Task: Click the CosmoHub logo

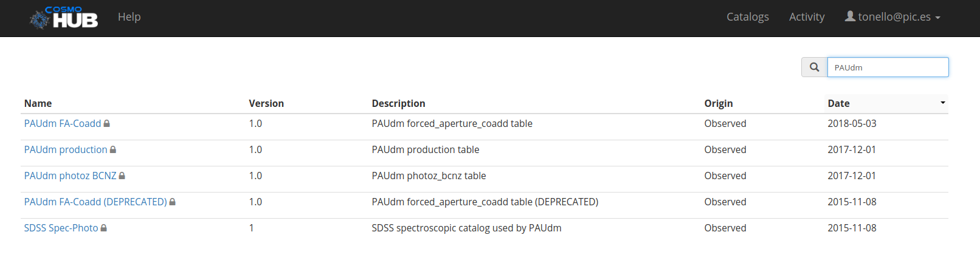Action: point(64,18)
